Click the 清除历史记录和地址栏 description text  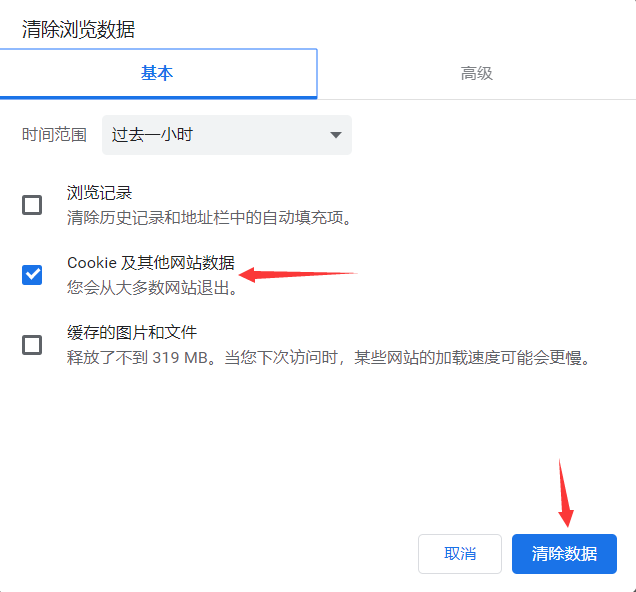tap(208, 217)
